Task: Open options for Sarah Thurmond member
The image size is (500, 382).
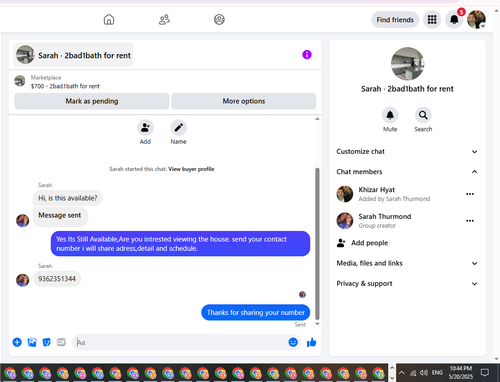Action: [x=470, y=221]
